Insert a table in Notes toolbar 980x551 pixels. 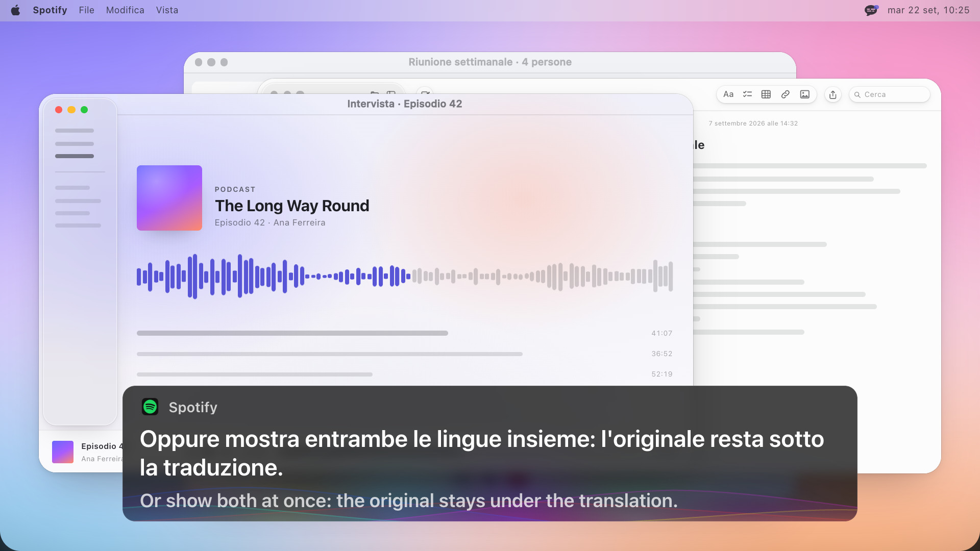click(766, 94)
